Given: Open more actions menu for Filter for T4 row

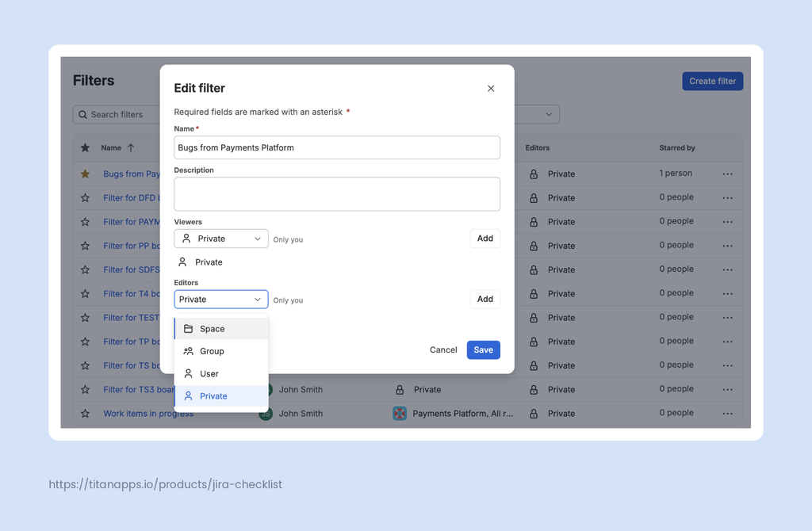Looking at the screenshot, I should click(728, 293).
